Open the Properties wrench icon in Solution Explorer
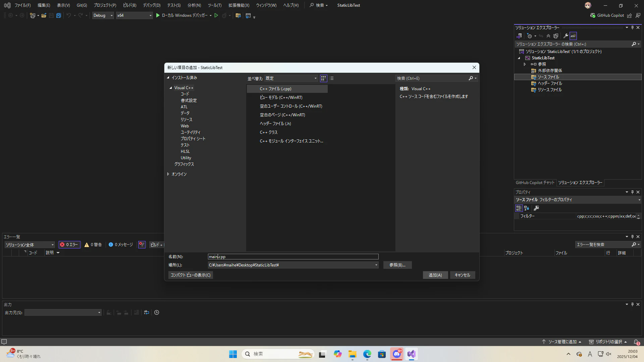The image size is (644, 362). tap(566, 36)
